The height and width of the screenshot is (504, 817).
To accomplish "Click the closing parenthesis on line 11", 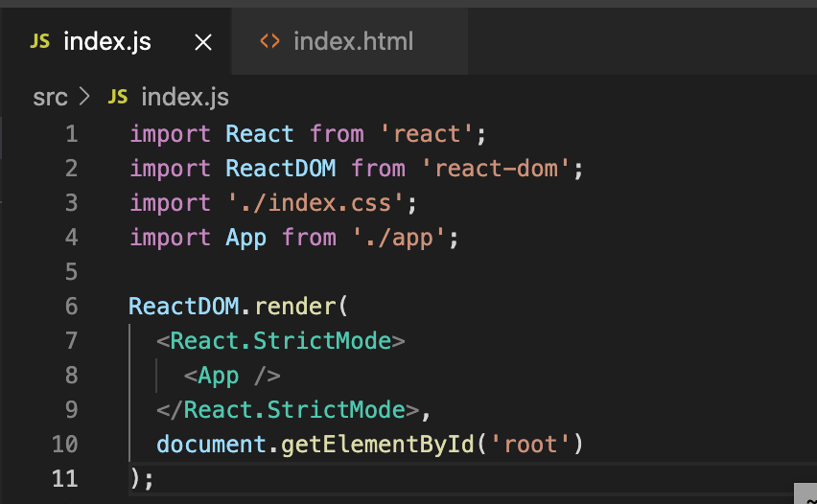I will tap(135, 478).
